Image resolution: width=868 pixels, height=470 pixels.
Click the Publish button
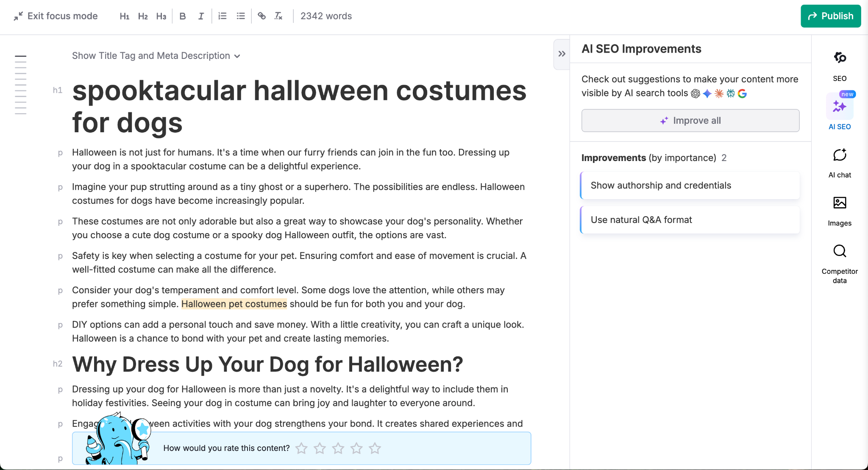click(830, 16)
